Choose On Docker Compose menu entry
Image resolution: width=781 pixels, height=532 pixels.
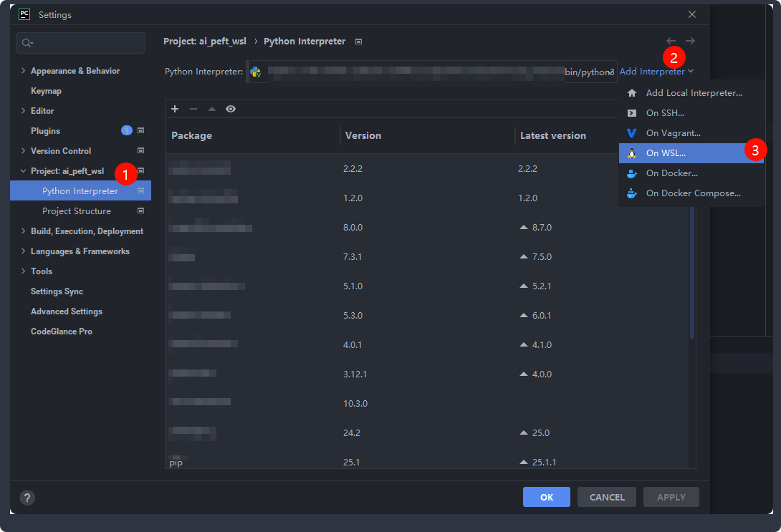coord(691,193)
